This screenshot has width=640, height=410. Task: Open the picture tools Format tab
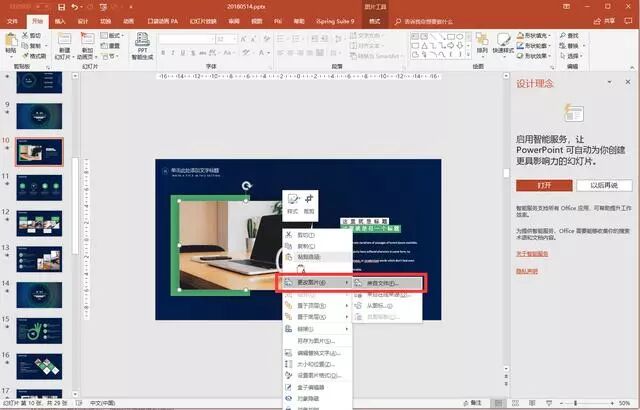(x=374, y=21)
